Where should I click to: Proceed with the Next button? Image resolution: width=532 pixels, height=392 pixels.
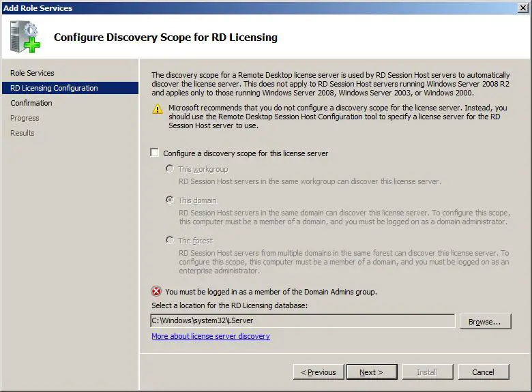point(371,372)
